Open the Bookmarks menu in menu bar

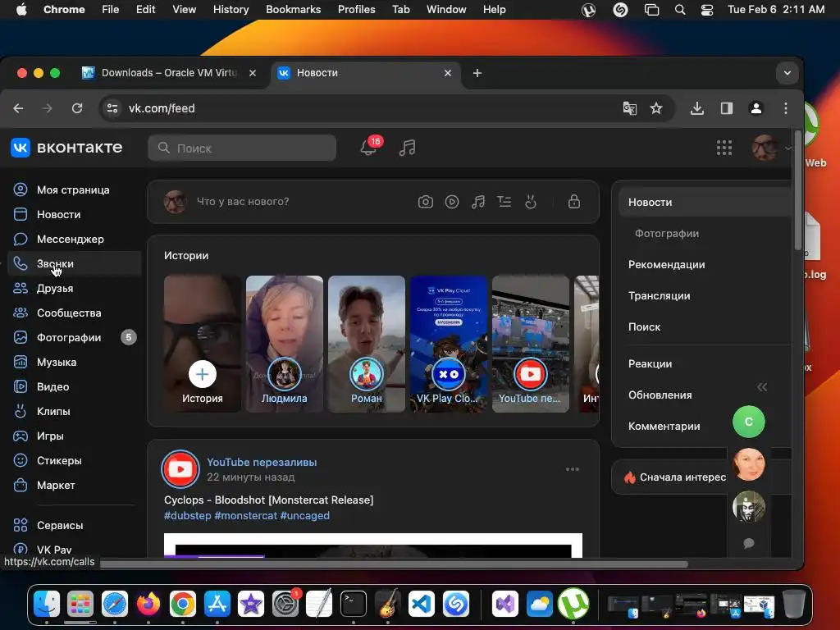pyautogui.click(x=293, y=9)
